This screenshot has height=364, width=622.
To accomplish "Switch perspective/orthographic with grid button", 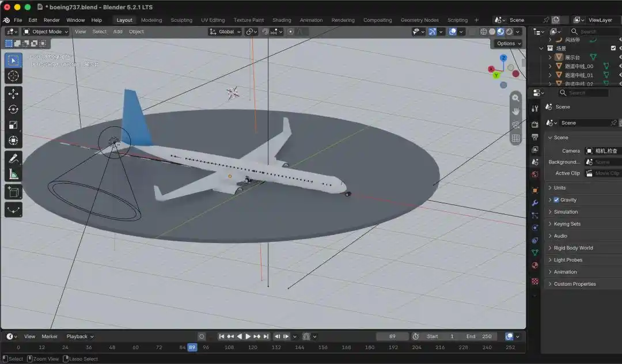I will click(515, 138).
